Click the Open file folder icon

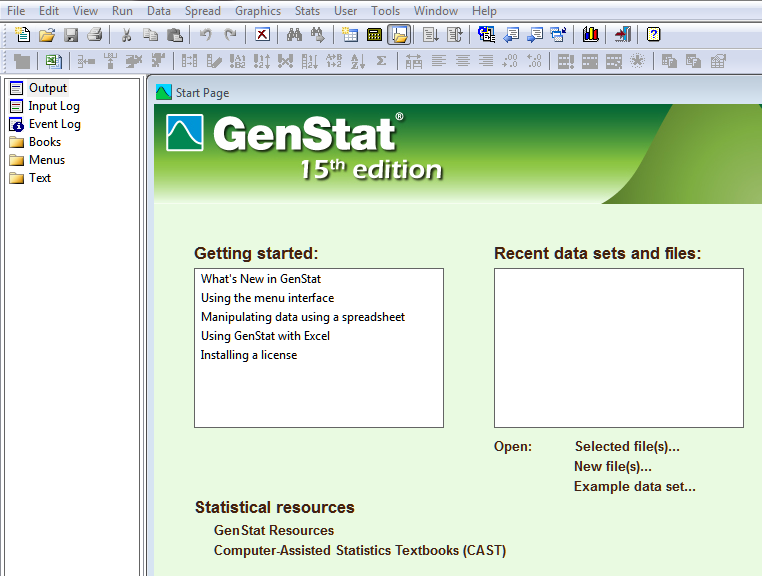click(x=47, y=35)
